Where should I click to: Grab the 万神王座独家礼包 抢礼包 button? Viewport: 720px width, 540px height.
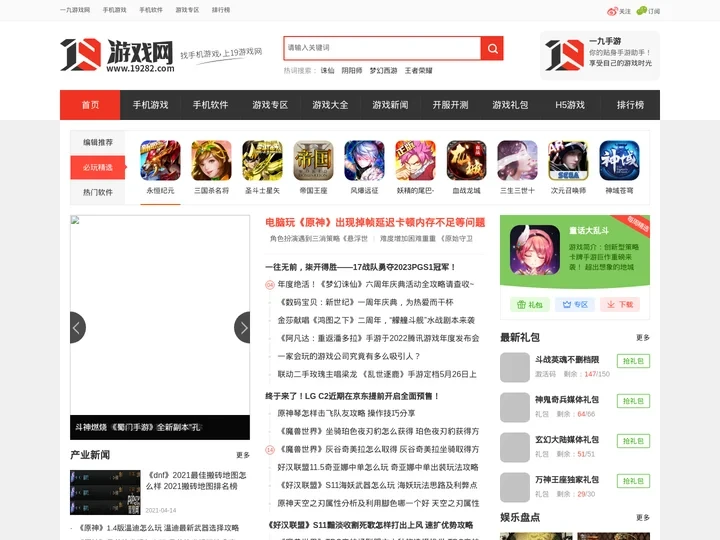pos(633,481)
